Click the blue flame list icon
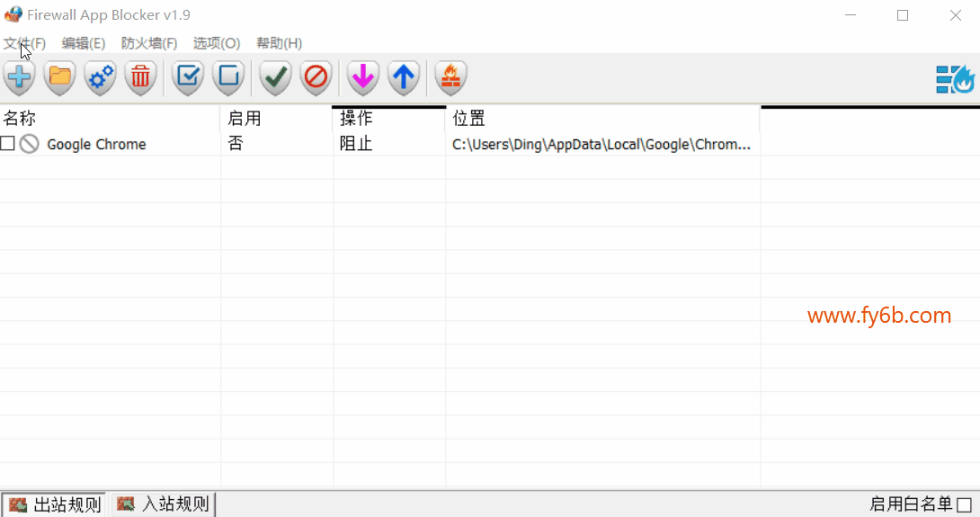980x517 pixels. [x=955, y=79]
